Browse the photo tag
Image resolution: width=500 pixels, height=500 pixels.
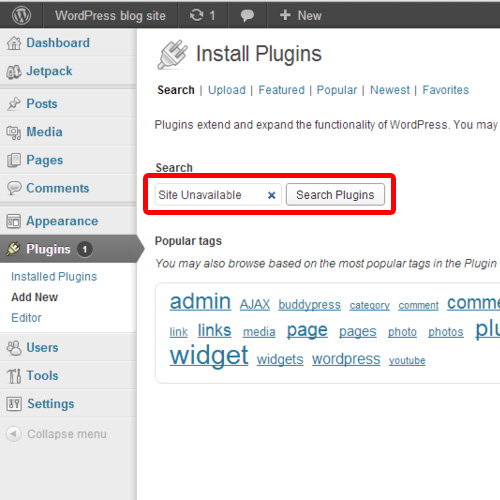[402, 332]
